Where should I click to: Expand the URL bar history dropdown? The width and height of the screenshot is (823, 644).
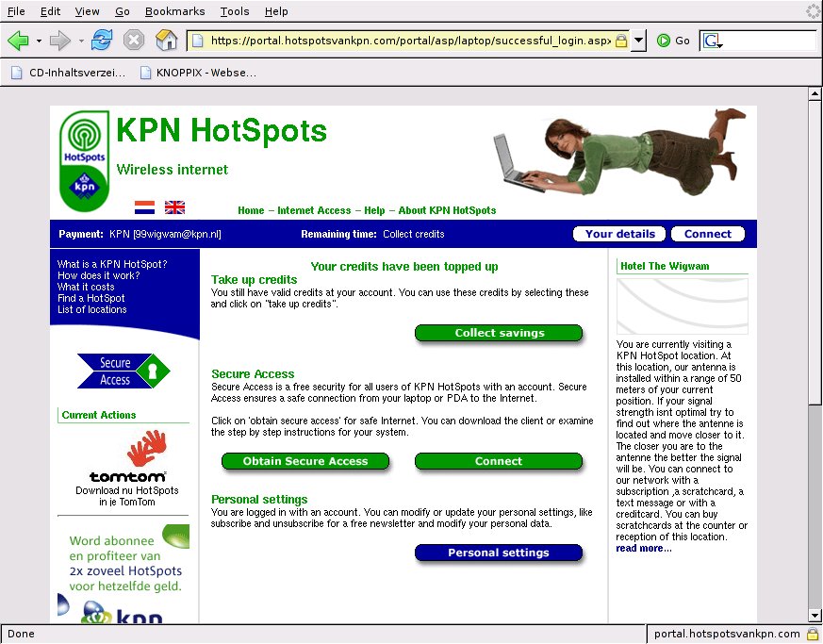pos(638,41)
